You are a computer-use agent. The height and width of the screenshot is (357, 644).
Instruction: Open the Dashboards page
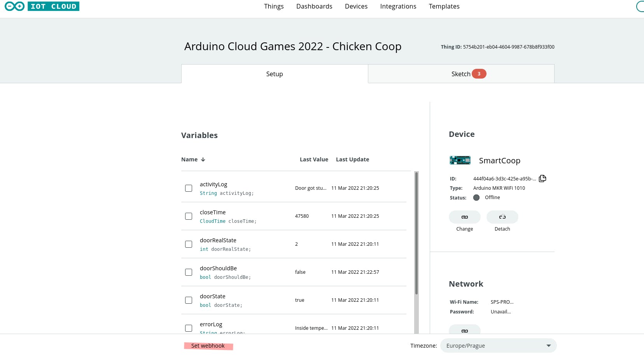pyautogui.click(x=314, y=6)
